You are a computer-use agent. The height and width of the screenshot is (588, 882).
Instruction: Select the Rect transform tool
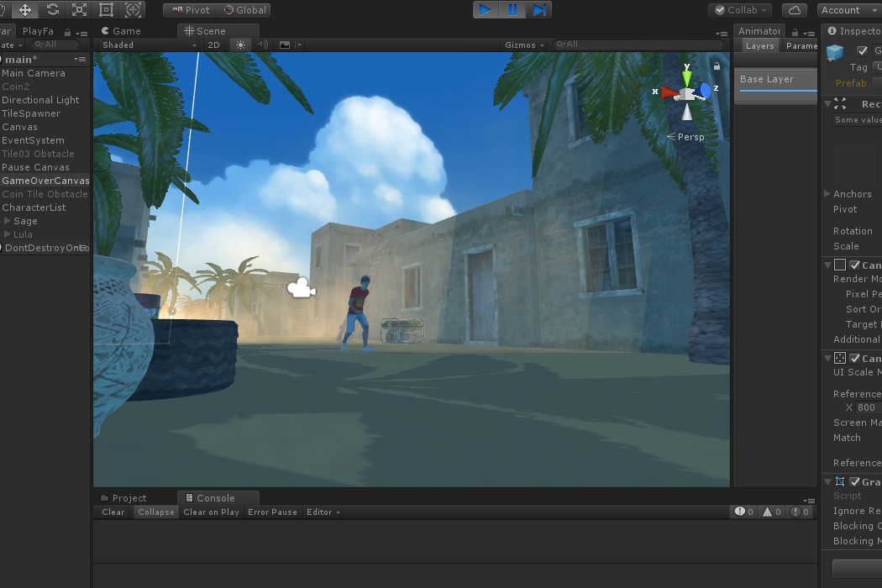click(x=106, y=10)
